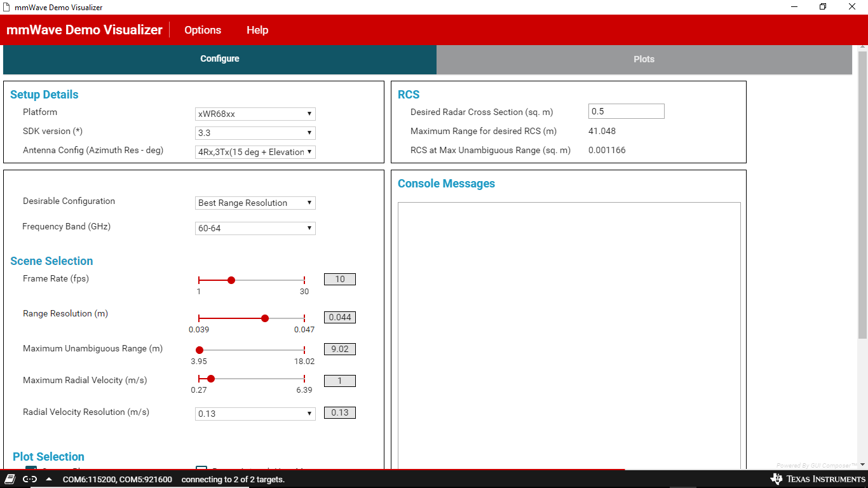Viewport: 868px width, 488px height.
Task: Click the Range Resolution minimum label 0.039
Action: (x=199, y=330)
